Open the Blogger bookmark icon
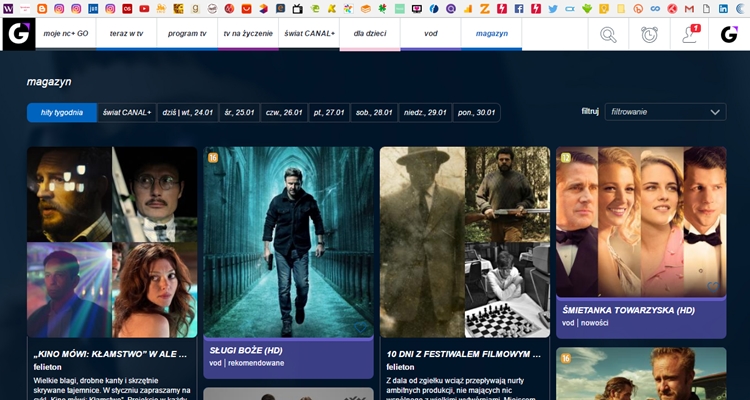750x400 pixels. 42,8
